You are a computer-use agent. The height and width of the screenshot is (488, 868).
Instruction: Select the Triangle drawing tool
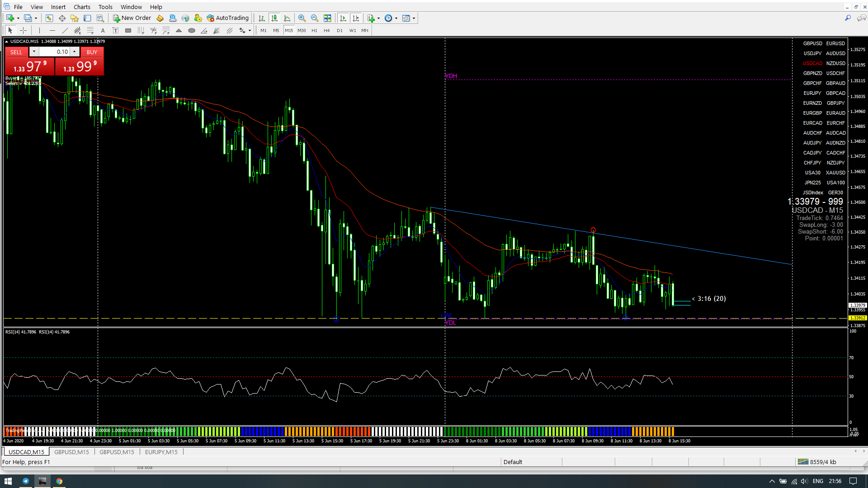pyautogui.click(x=179, y=30)
